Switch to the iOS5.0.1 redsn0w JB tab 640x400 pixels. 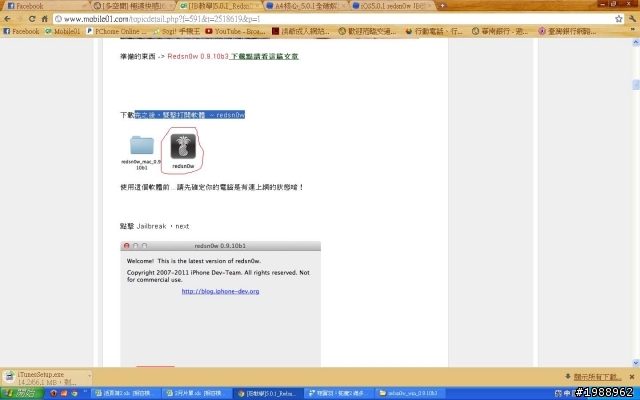pos(393,6)
